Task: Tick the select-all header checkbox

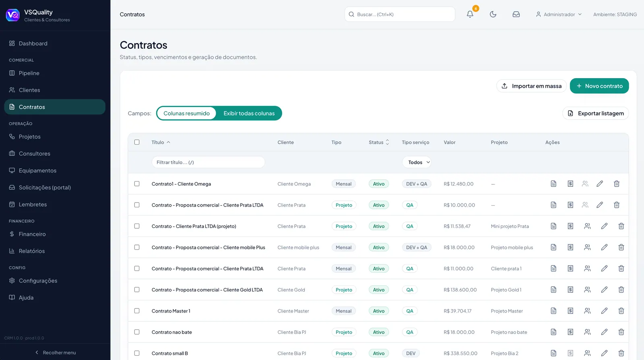Action: [137, 142]
